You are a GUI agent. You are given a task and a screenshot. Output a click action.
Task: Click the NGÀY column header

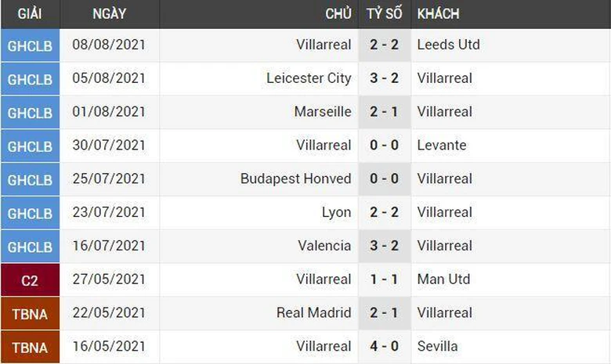tap(109, 14)
